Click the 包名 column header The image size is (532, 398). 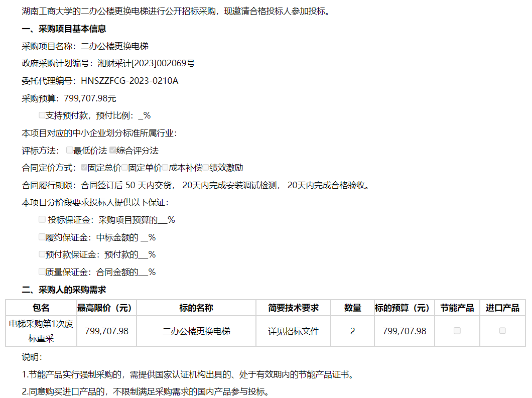pos(41,308)
